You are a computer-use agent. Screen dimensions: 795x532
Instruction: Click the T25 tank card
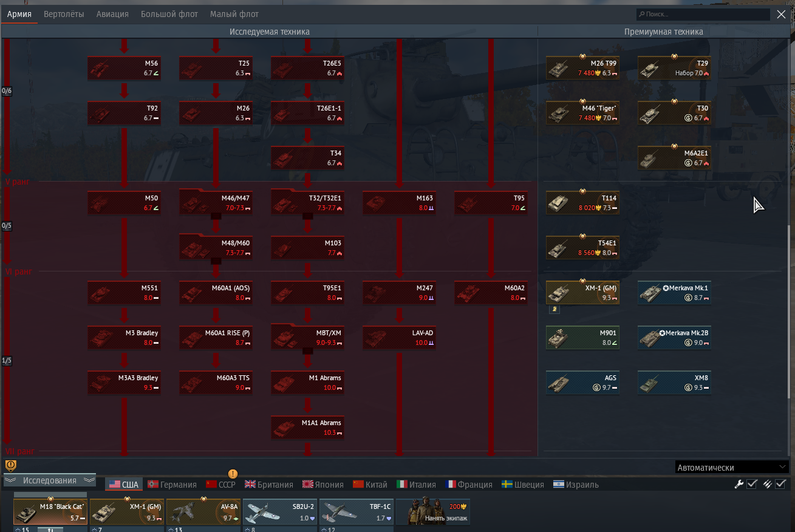216,68
